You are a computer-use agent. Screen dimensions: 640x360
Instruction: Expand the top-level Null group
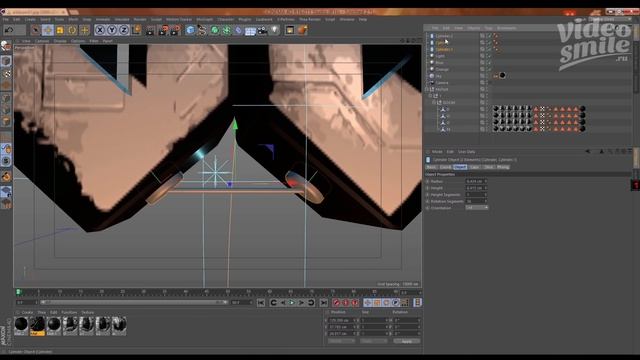[427, 89]
